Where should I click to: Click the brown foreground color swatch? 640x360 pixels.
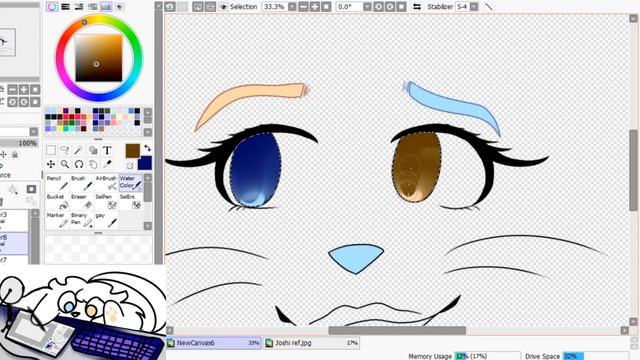133,151
